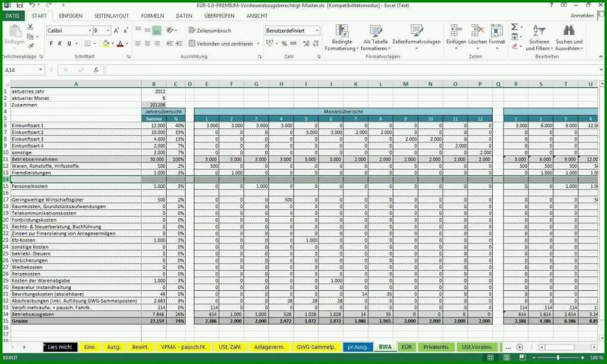Open the 'EÜR' sheet tab
This screenshot has height=364, width=607.
(406, 347)
